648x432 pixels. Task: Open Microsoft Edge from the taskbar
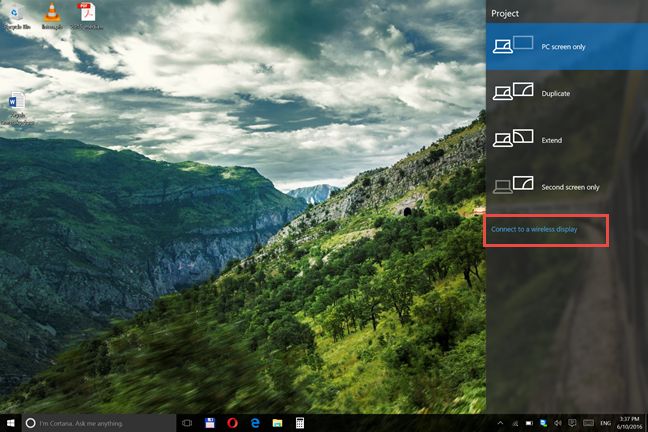(255, 423)
